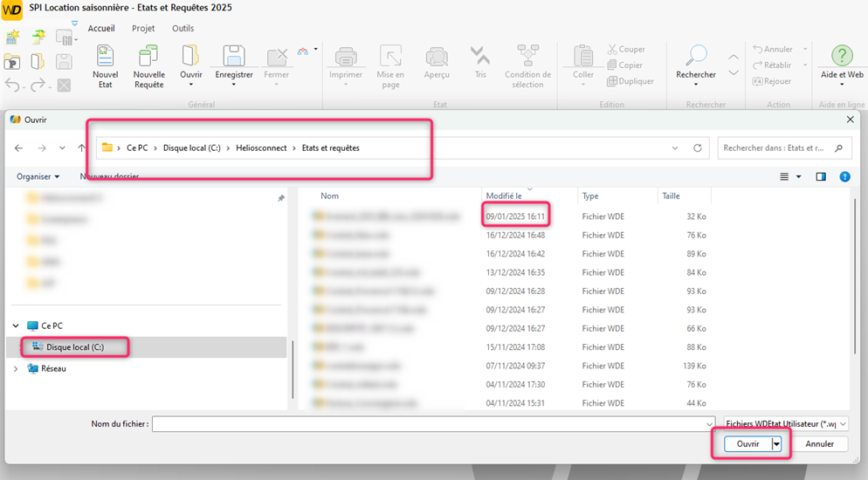This screenshot has height=480, width=868.
Task: Click the Enregistrer save icon
Action: click(233, 59)
